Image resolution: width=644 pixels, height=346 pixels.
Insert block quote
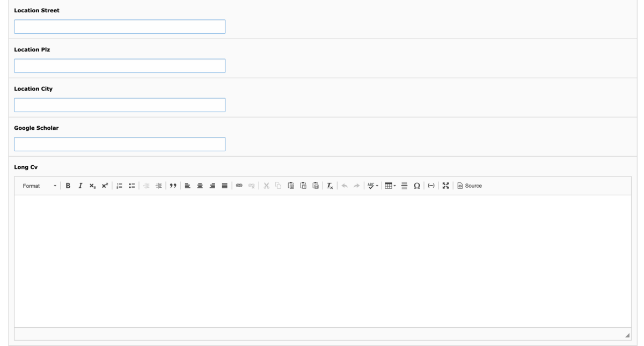click(173, 186)
